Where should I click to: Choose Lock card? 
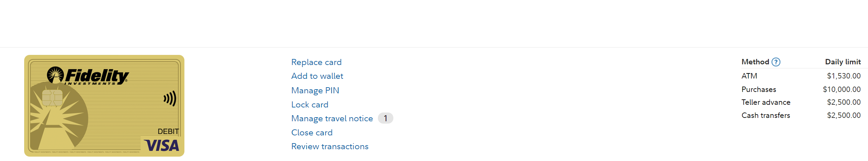pyautogui.click(x=310, y=105)
